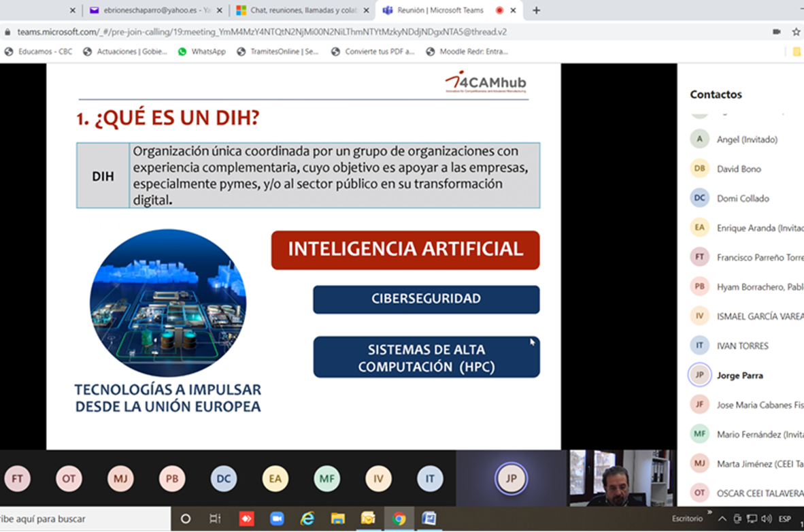Click the Windows taskbar search box

point(82,519)
